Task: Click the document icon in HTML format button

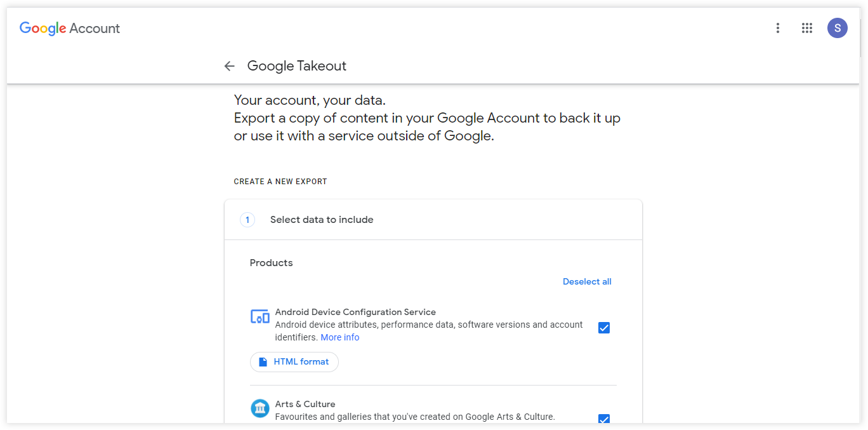Action: point(263,362)
